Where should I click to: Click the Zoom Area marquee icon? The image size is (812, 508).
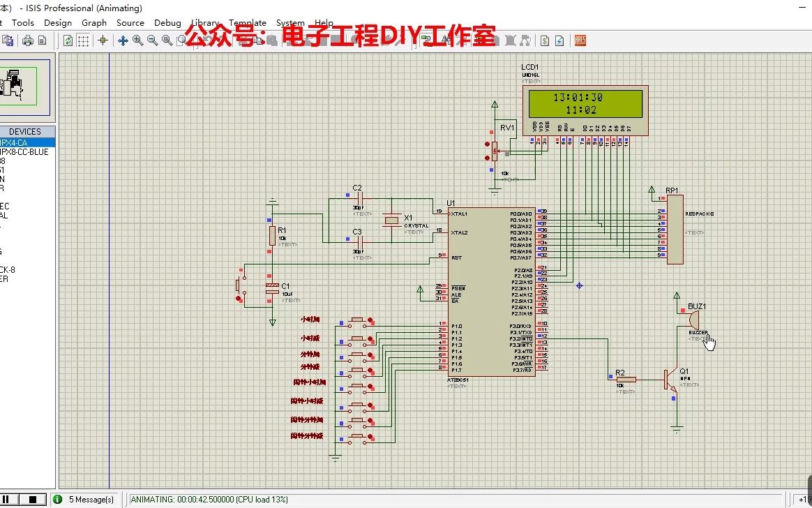(x=180, y=40)
